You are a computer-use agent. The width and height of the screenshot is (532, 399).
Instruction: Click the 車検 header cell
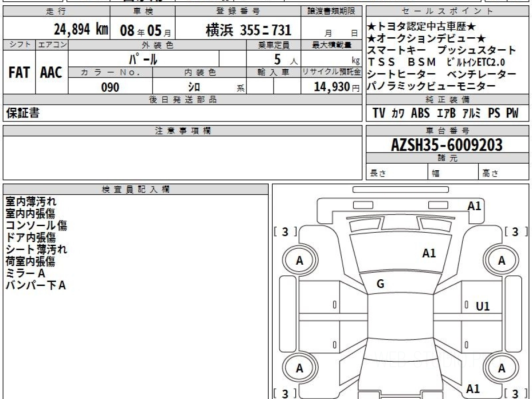tap(142, 12)
